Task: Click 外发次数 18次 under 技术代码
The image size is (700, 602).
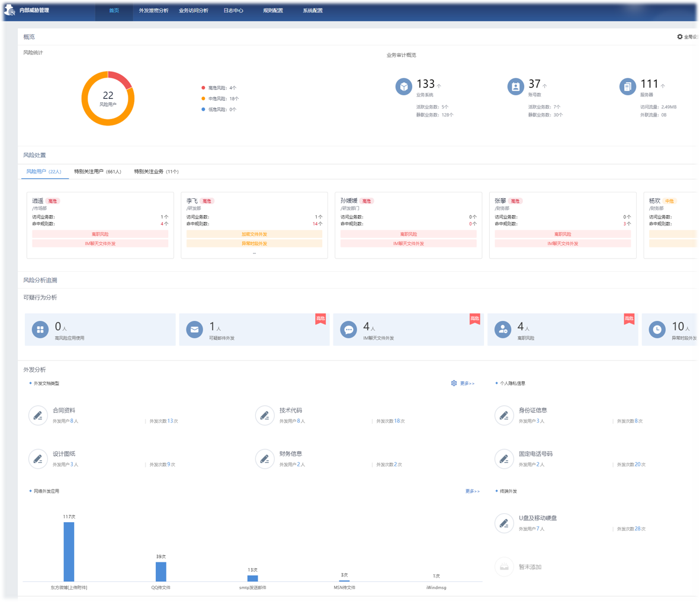Action: [391, 421]
